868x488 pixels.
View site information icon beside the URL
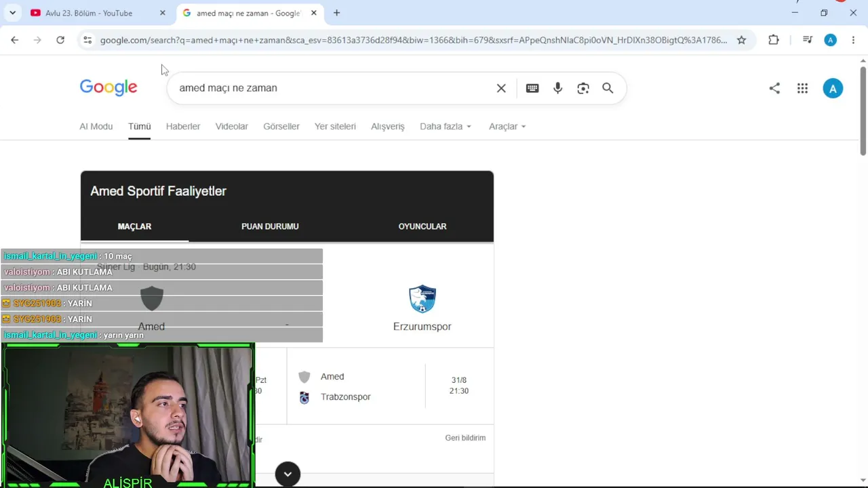(87, 40)
